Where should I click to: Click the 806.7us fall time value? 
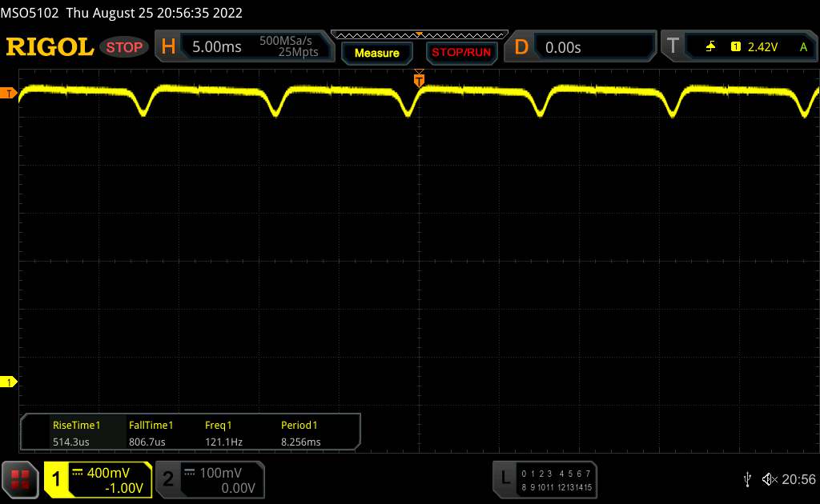pos(147,442)
